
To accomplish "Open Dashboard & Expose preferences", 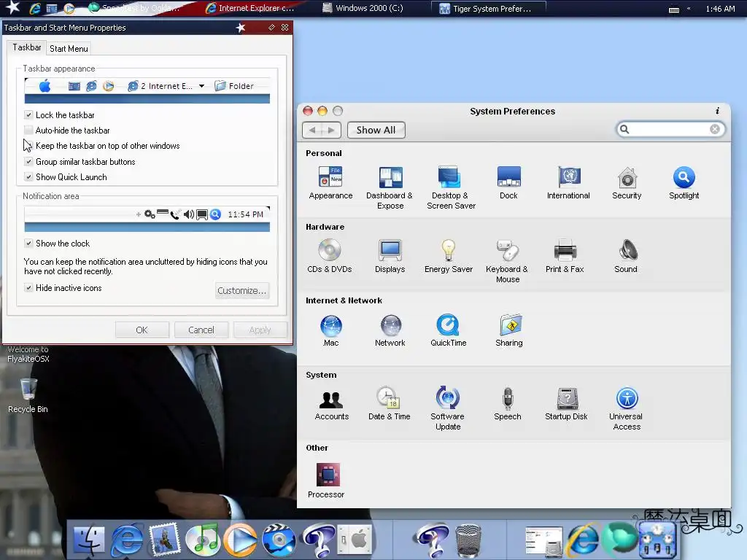I will (x=390, y=187).
